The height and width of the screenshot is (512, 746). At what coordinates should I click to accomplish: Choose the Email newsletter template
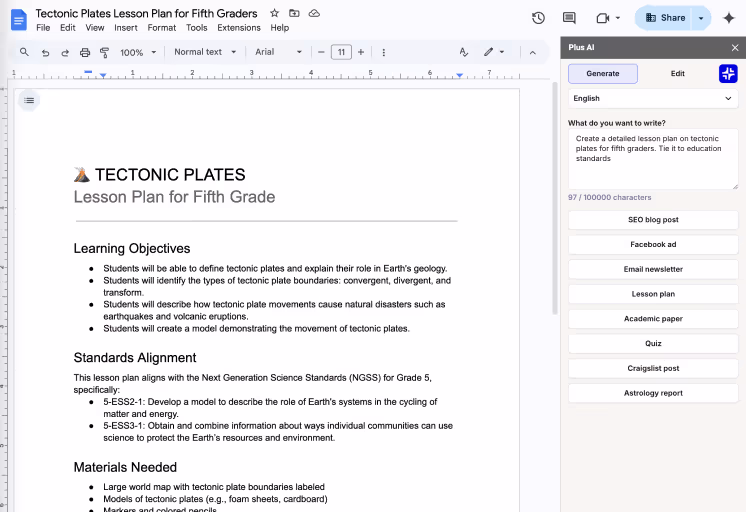point(653,269)
